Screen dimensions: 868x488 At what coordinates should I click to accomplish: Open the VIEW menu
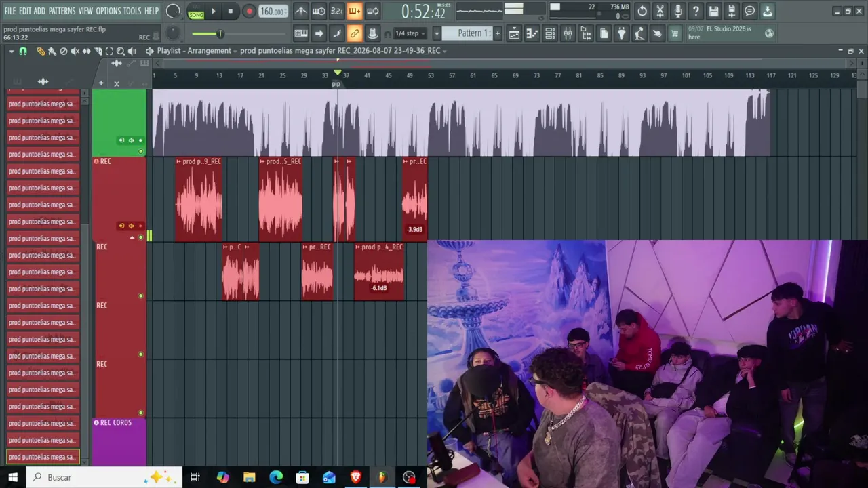coord(85,11)
